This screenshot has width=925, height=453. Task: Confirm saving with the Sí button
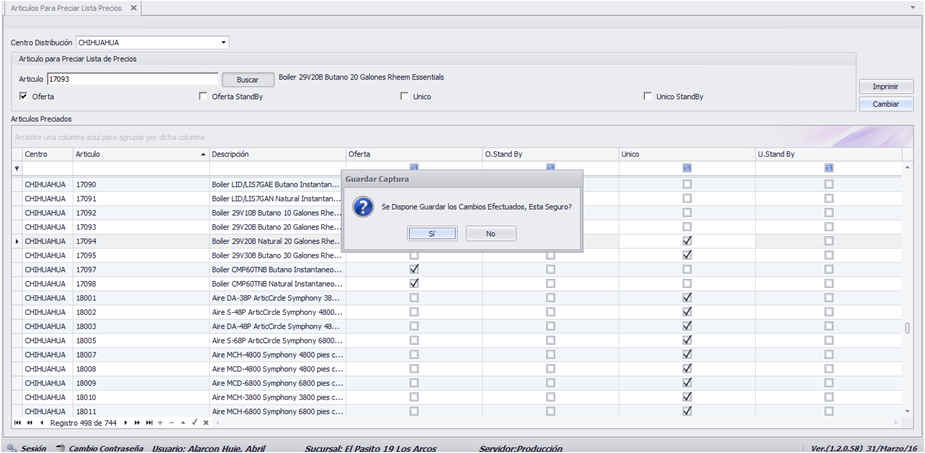pos(432,234)
